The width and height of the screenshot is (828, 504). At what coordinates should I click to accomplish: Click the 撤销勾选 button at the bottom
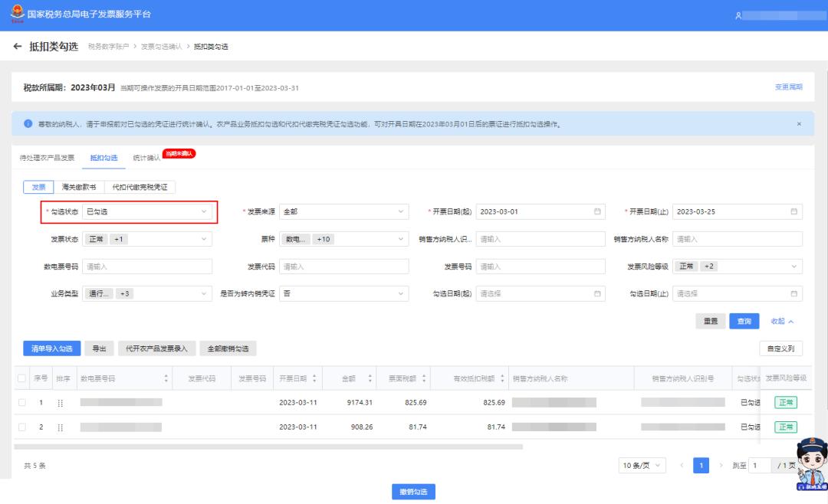pos(414,492)
